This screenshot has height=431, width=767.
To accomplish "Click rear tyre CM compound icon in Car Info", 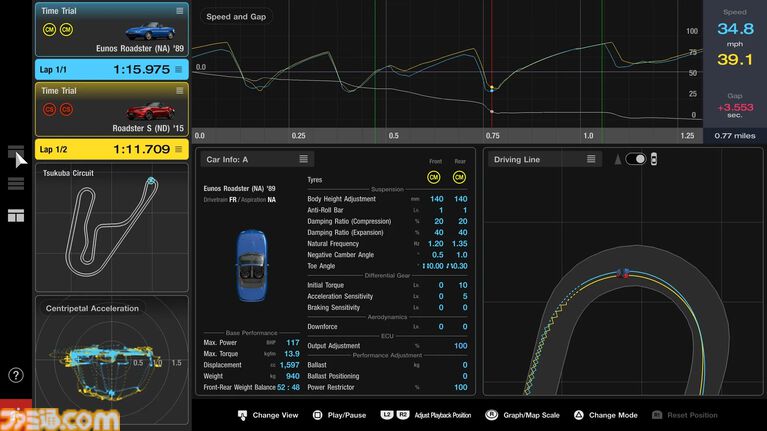I will coord(459,177).
